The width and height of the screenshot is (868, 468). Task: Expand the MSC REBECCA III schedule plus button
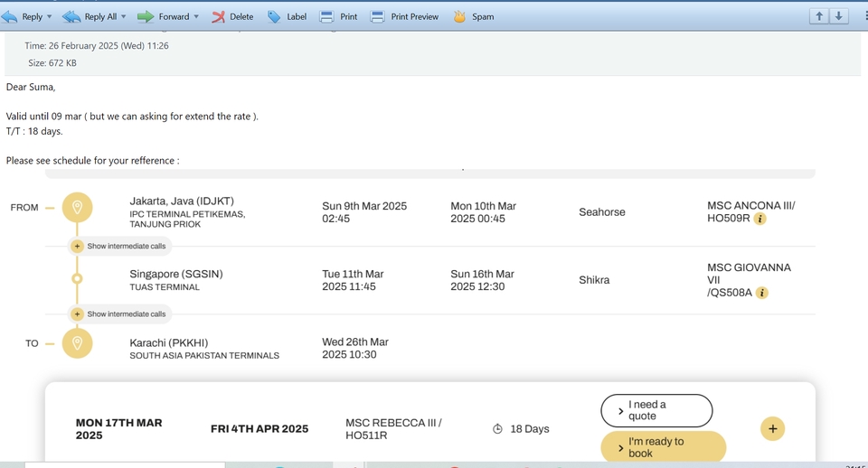pos(772,428)
